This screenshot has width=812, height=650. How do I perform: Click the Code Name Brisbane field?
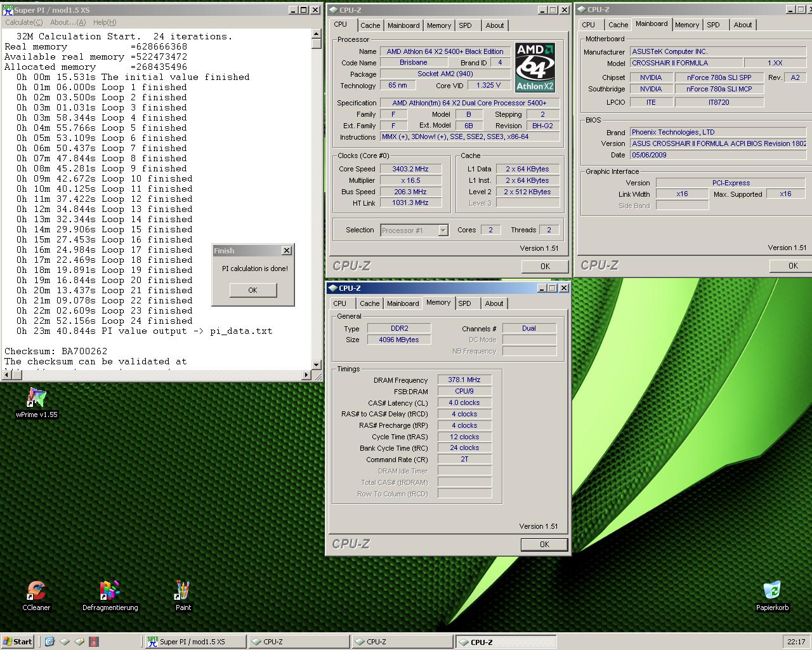(414, 63)
